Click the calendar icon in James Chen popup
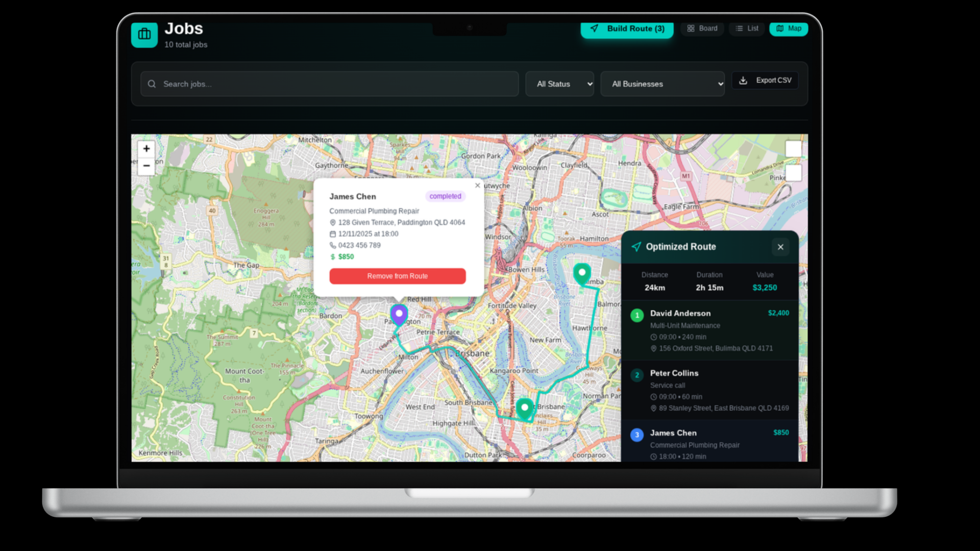Viewport: 980px width, 551px height. 333,234
